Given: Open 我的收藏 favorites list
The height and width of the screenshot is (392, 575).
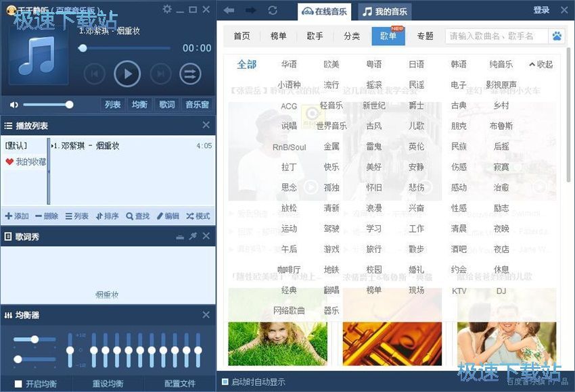Looking at the screenshot, I should [26, 162].
